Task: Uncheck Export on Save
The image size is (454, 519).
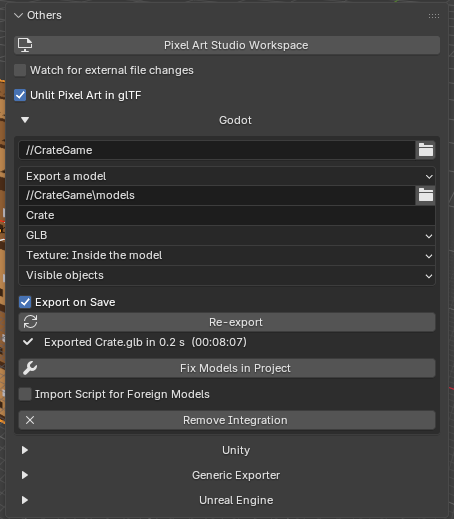Action: (x=25, y=302)
